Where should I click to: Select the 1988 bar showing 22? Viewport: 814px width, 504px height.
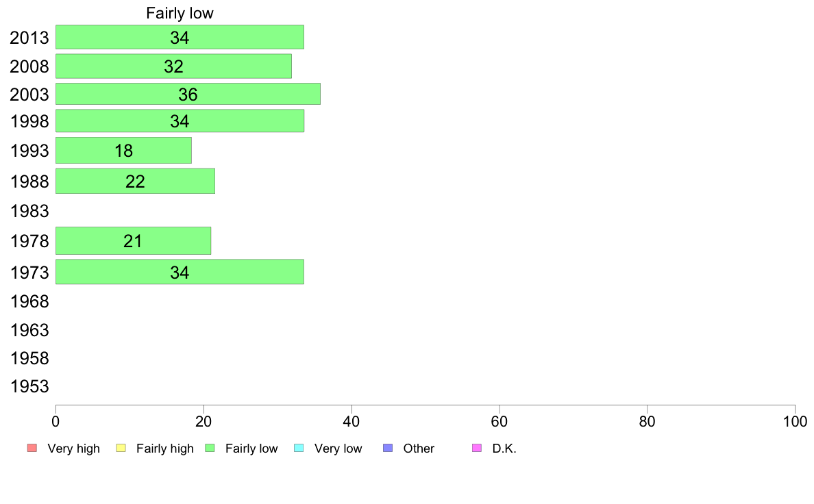pyautogui.click(x=135, y=181)
